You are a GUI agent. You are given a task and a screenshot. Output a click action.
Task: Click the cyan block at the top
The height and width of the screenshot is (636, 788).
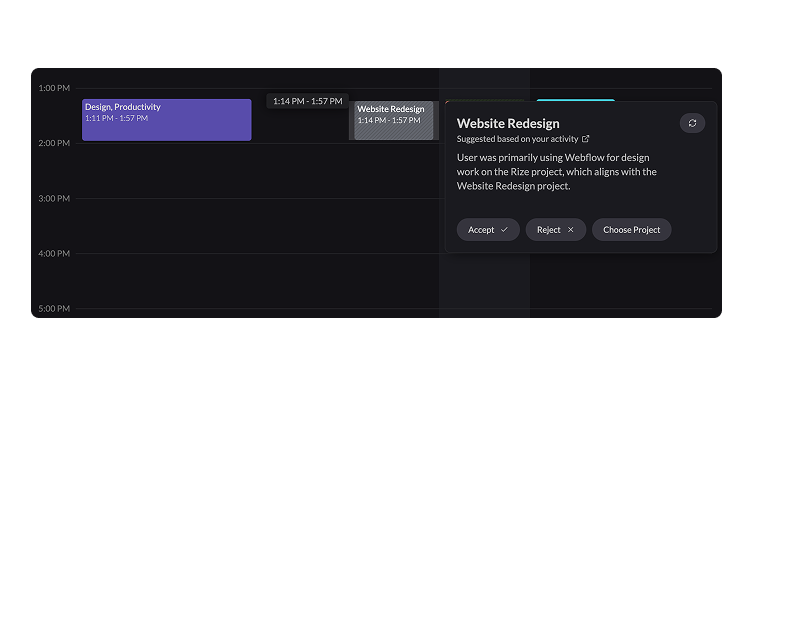575,100
